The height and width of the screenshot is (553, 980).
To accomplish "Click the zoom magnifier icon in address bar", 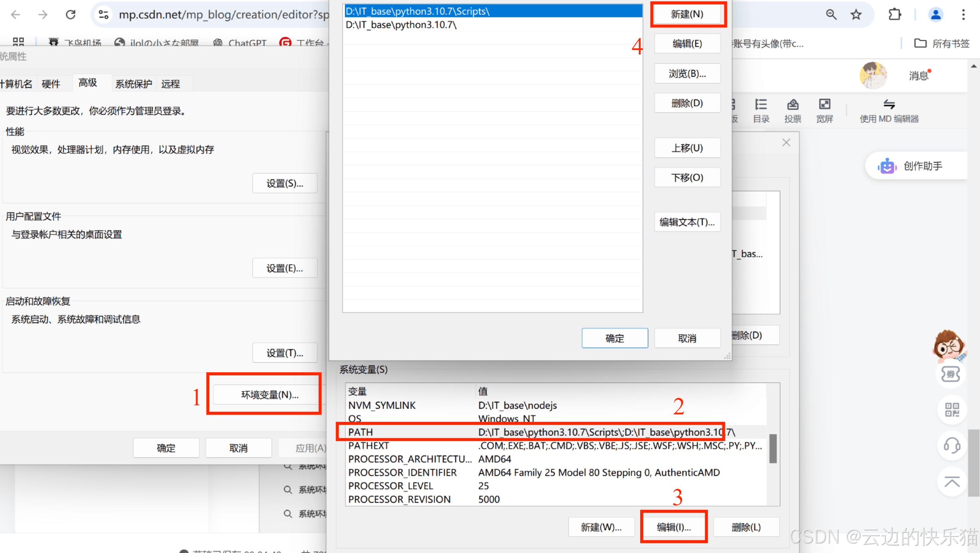I will (x=831, y=15).
